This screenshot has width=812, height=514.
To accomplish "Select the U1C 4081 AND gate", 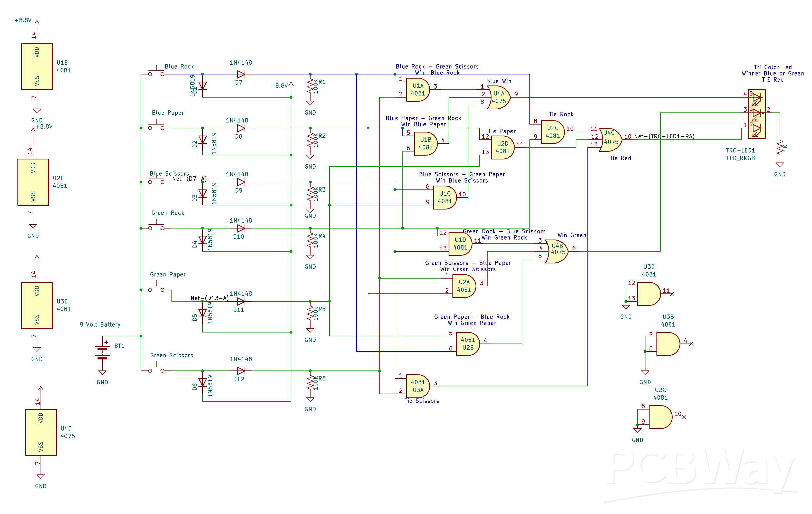I will pyautogui.click(x=445, y=198).
